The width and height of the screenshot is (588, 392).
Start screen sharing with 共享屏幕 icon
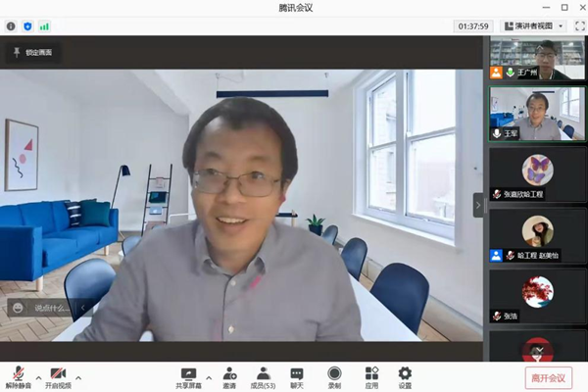(188, 376)
